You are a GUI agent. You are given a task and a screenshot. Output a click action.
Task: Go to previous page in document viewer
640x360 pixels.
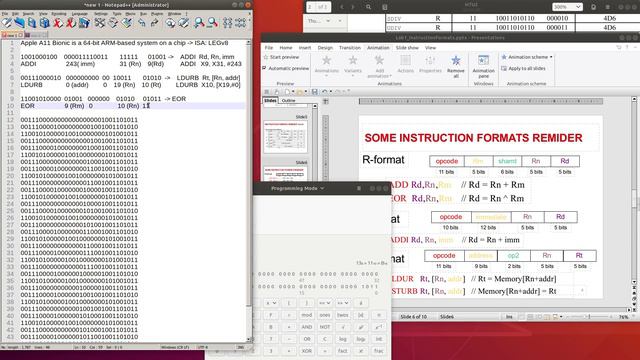coord(342,7)
